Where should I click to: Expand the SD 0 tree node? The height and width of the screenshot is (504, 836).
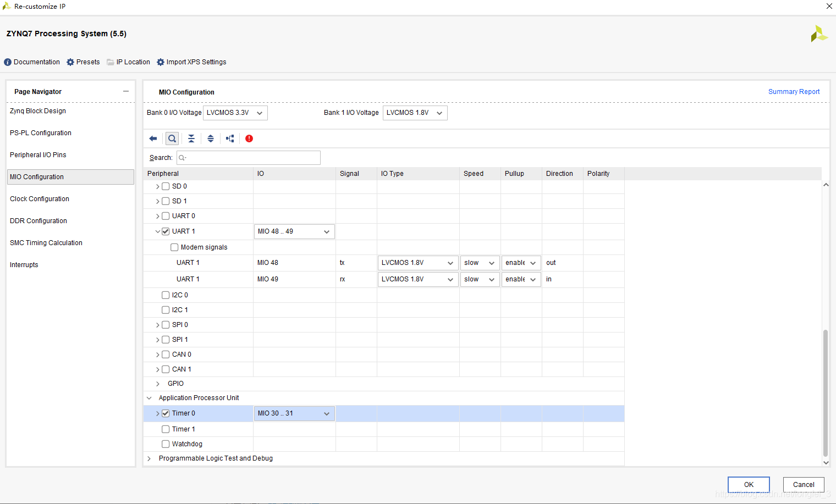pyautogui.click(x=157, y=186)
